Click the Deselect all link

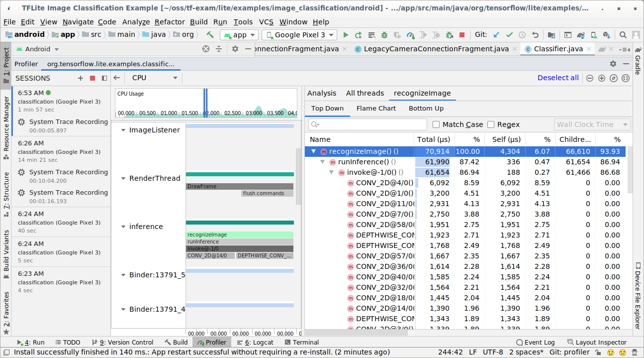pos(558,78)
